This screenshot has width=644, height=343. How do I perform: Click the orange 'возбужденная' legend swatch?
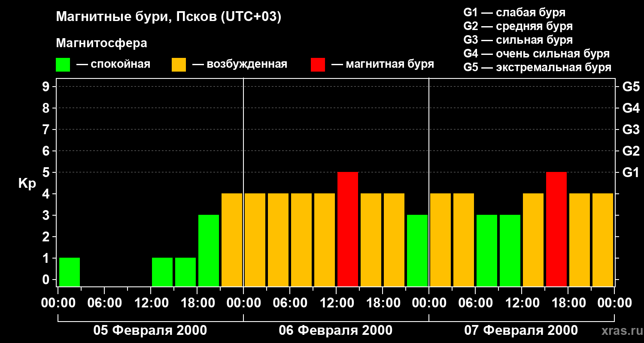(x=179, y=65)
